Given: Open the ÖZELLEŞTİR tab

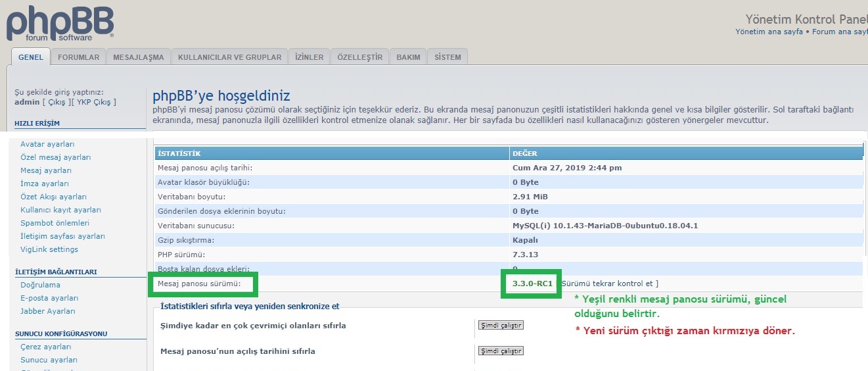Looking at the screenshot, I should point(359,57).
